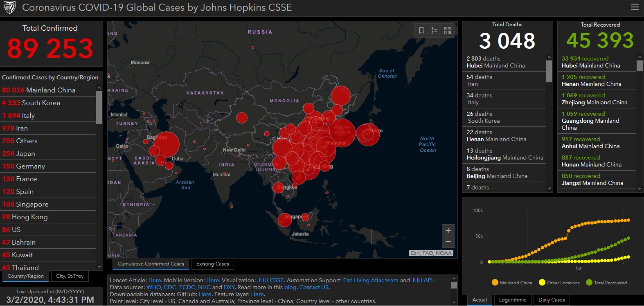
Task: Toggle the Total Recovered chart legend series
Action: [606, 283]
